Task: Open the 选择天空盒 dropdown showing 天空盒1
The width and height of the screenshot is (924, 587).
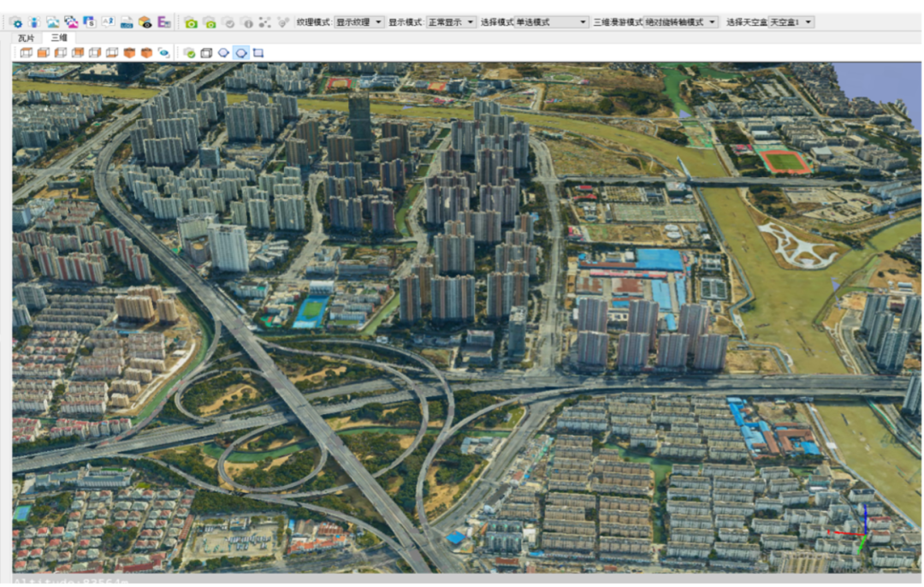Action: point(791,22)
